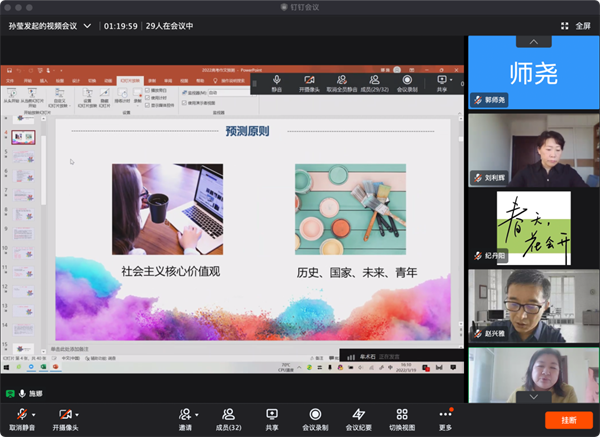Click 备注 in PowerPoint status bar
The image size is (600, 437).
[x=316, y=358]
